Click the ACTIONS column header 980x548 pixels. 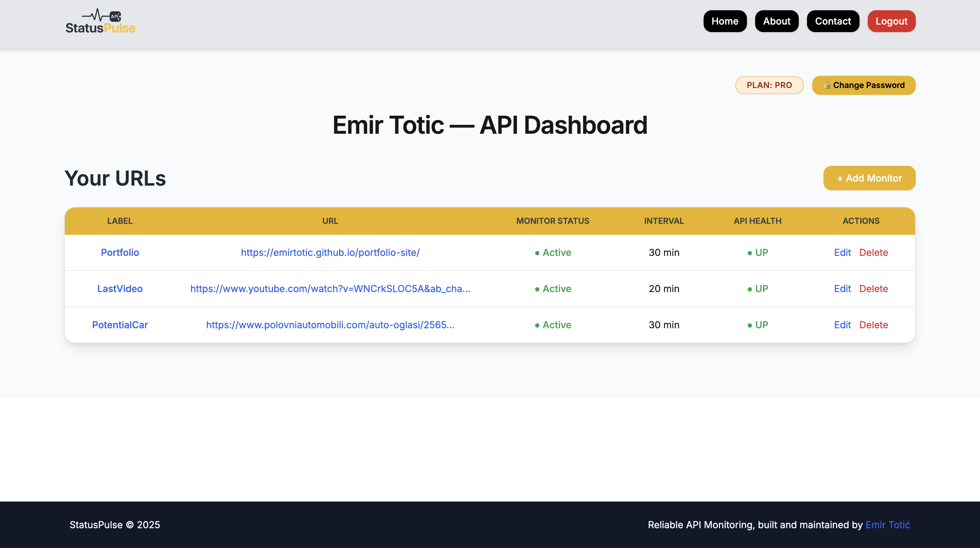(861, 221)
